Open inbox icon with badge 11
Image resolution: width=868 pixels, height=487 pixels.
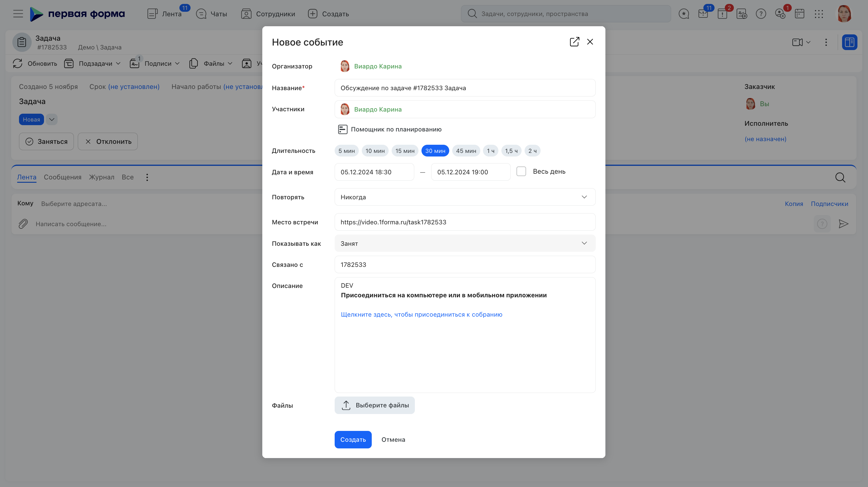pyautogui.click(x=703, y=14)
